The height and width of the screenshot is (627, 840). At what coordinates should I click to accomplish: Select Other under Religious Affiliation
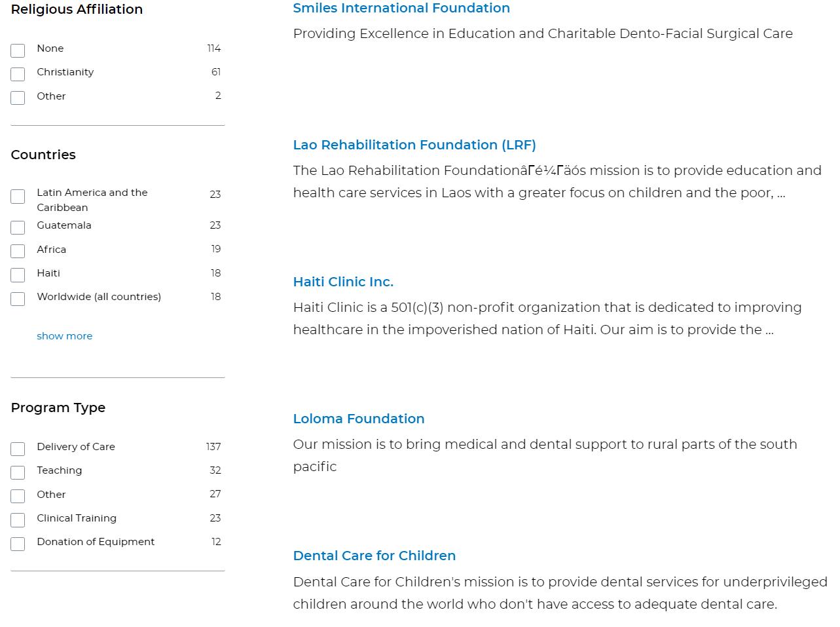click(18, 98)
